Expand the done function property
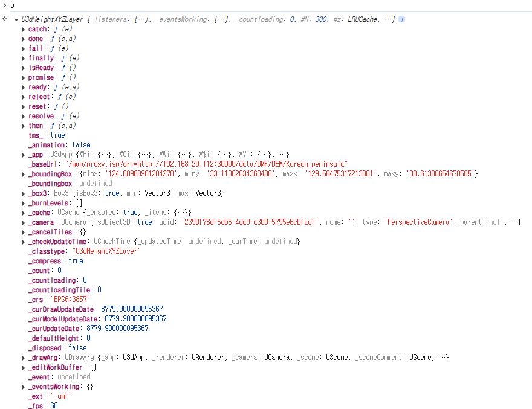The image size is (532, 409). point(24,39)
